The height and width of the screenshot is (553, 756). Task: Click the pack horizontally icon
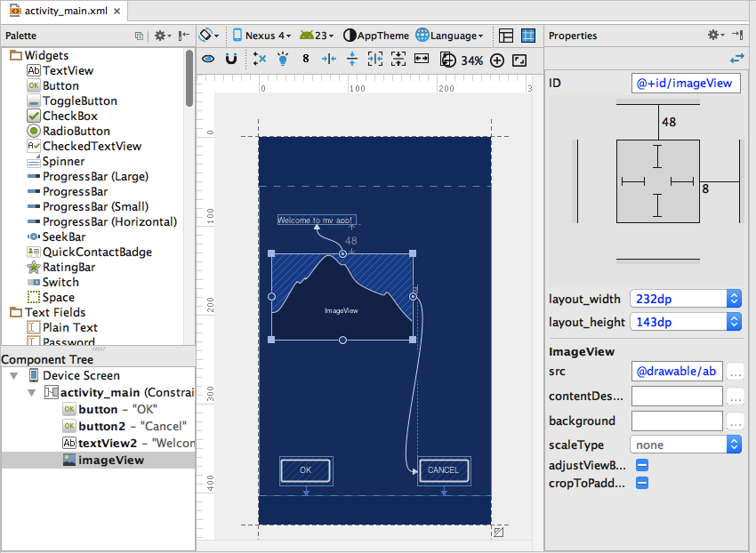[x=329, y=60]
